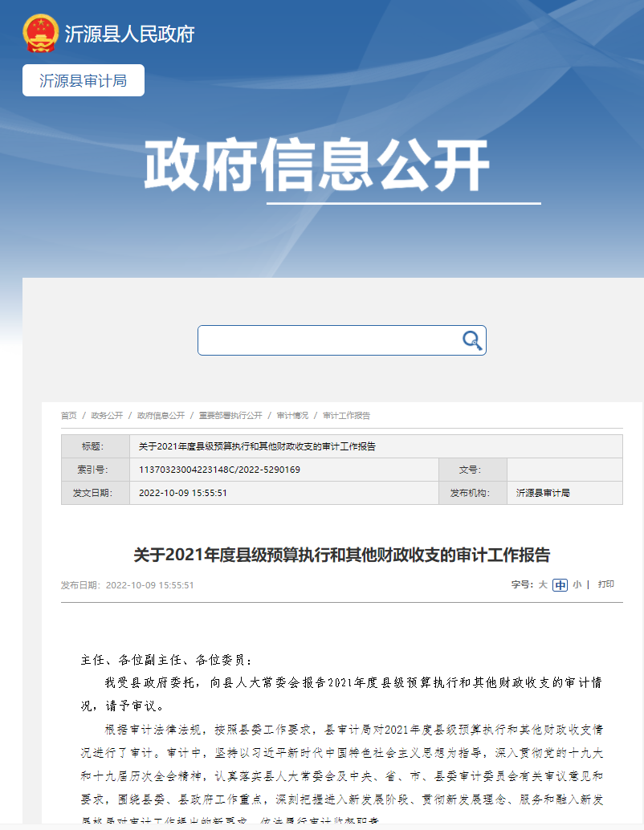Focus the search input box
This screenshot has width=644, height=830.
pos(329,340)
